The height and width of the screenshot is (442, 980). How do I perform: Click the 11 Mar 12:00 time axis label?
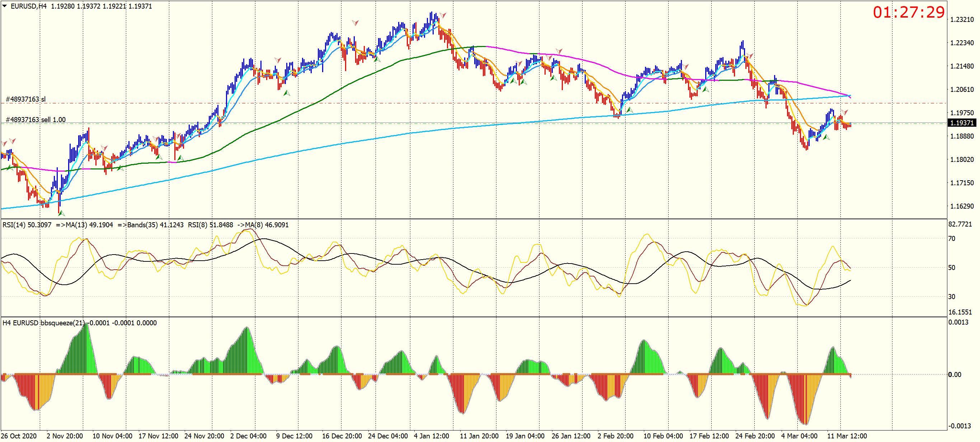847,436
